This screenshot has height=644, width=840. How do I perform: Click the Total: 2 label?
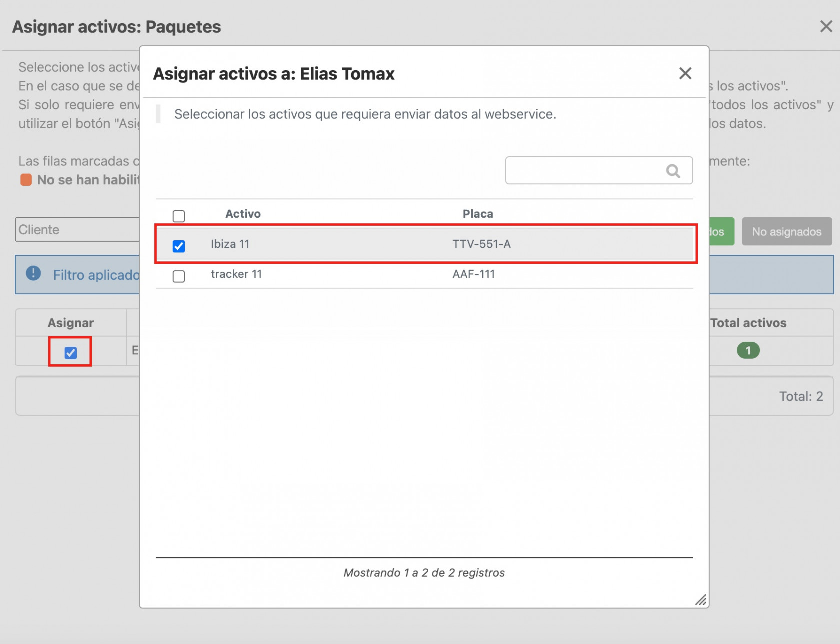point(801,396)
